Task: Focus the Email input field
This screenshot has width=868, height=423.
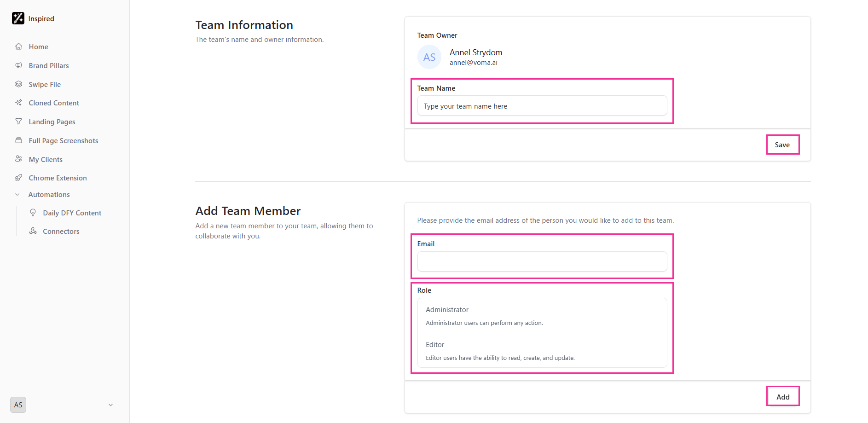Action: (x=542, y=261)
